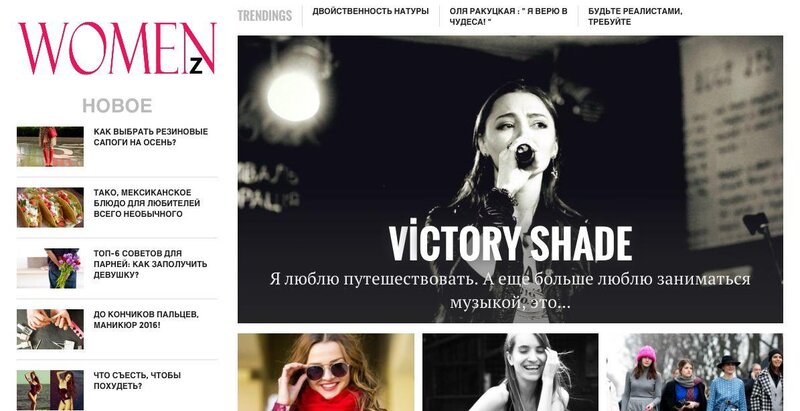Select trending item 'Двойственность натуры'
Image resolution: width=800 pixels, height=411 pixels.
pos(370,11)
